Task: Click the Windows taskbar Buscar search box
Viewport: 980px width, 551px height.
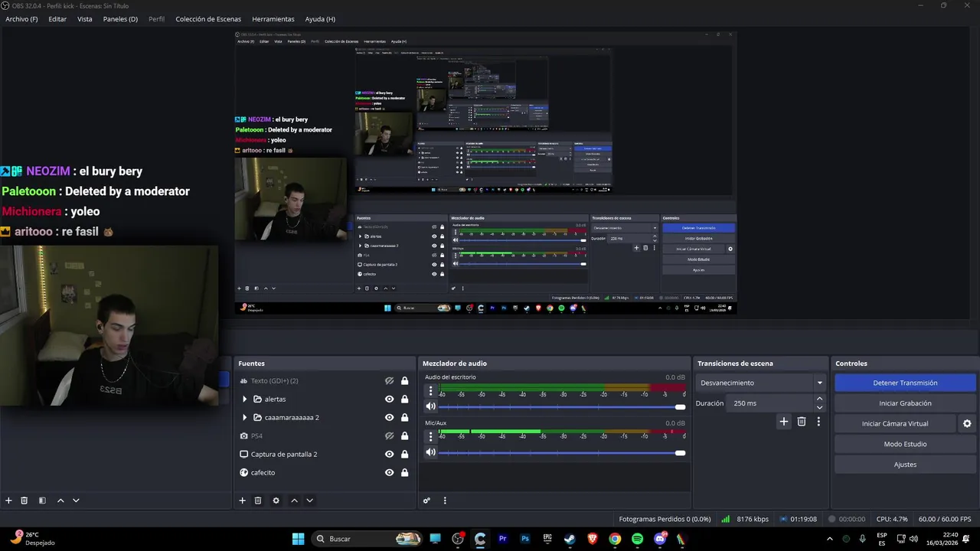Action: tap(367, 539)
